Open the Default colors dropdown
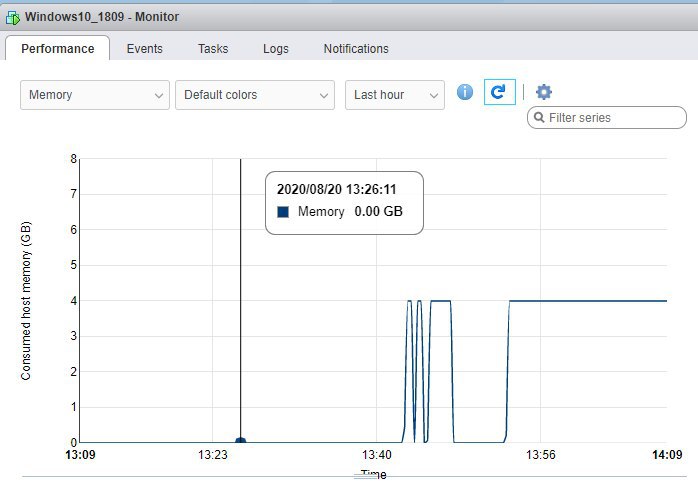 [x=255, y=95]
